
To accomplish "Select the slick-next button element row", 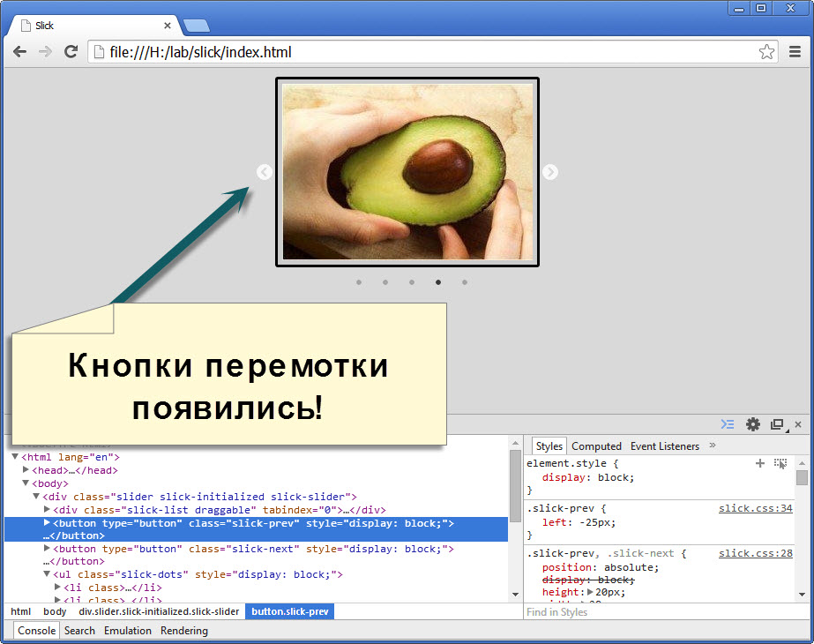I will 256,555.
